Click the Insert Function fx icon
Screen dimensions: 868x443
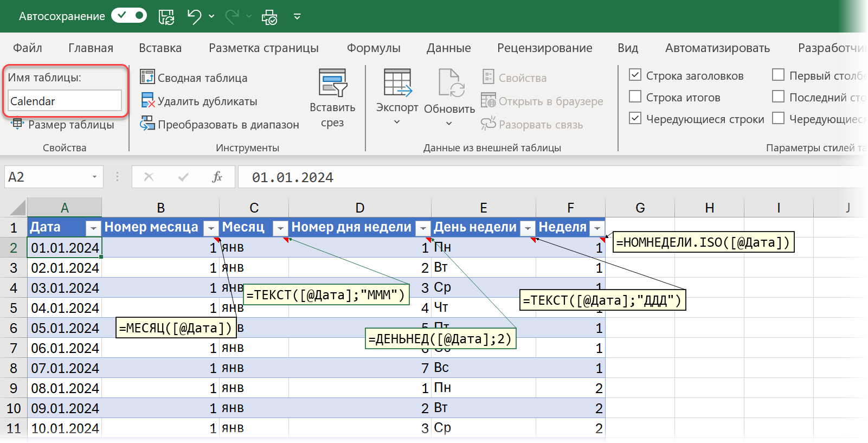point(217,177)
